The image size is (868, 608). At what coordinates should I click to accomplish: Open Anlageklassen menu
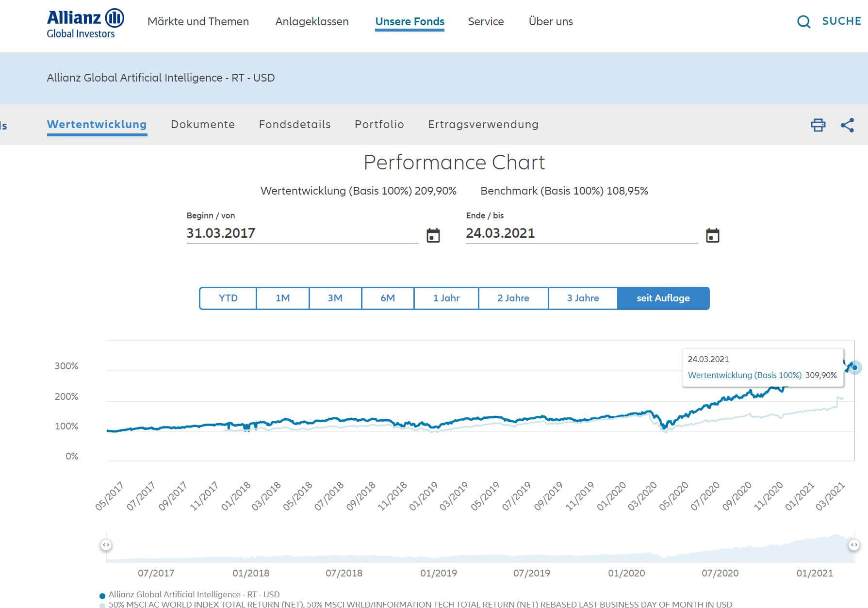coord(312,21)
